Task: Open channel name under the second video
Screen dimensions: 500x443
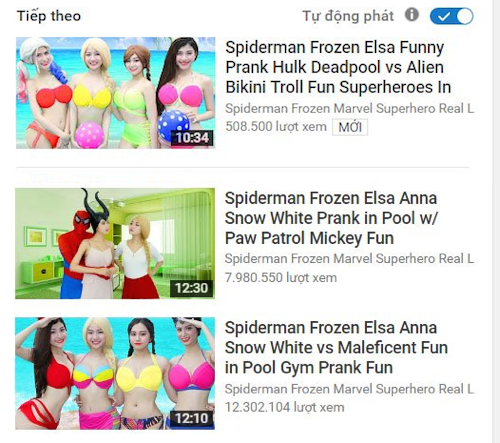Action: (349, 259)
